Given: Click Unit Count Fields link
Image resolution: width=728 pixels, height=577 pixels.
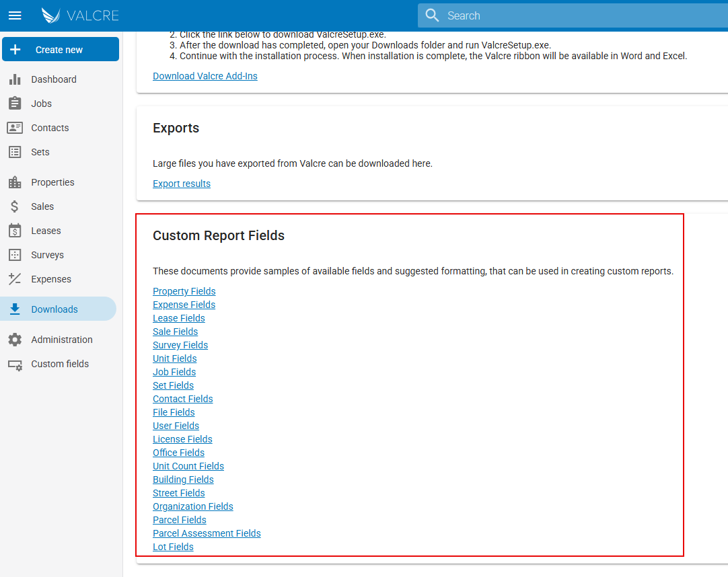Looking at the screenshot, I should (x=188, y=466).
